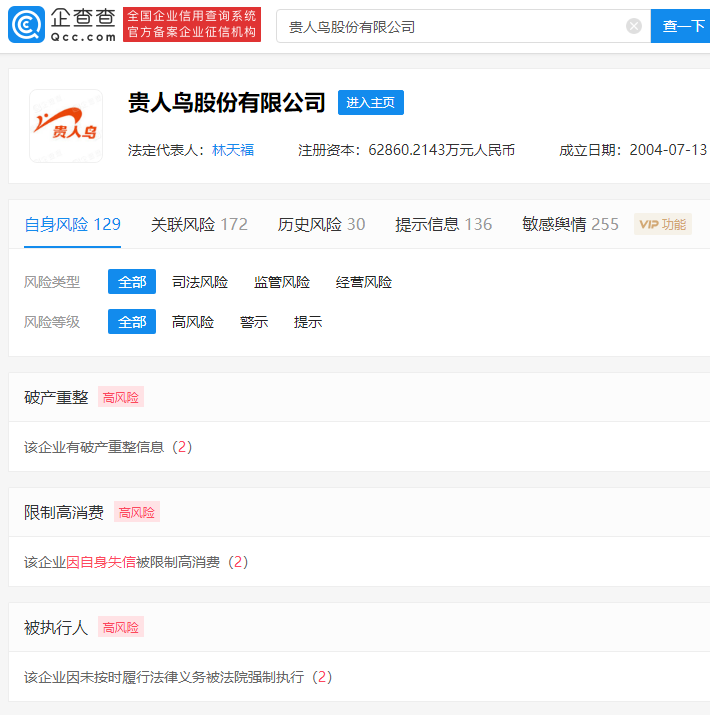The width and height of the screenshot is (710, 715).
Task: Open the 提示信息 tab
Action: pyautogui.click(x=443, y=224)
